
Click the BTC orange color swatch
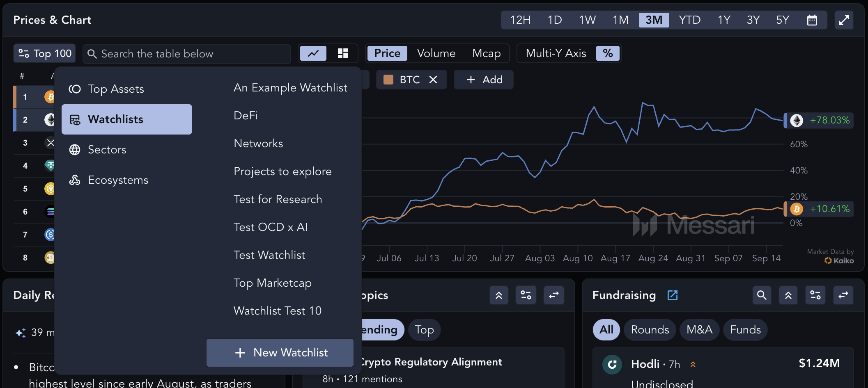(x=388, y=80)
